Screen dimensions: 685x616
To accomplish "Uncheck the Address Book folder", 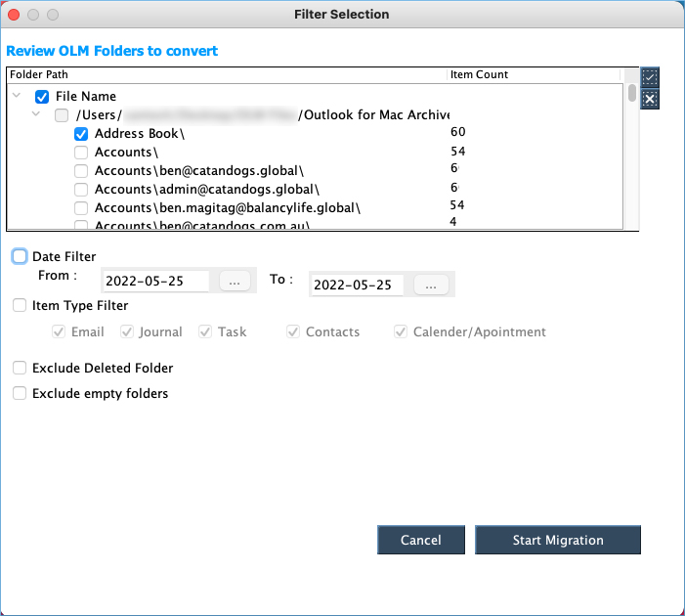I will coord(82,134).
